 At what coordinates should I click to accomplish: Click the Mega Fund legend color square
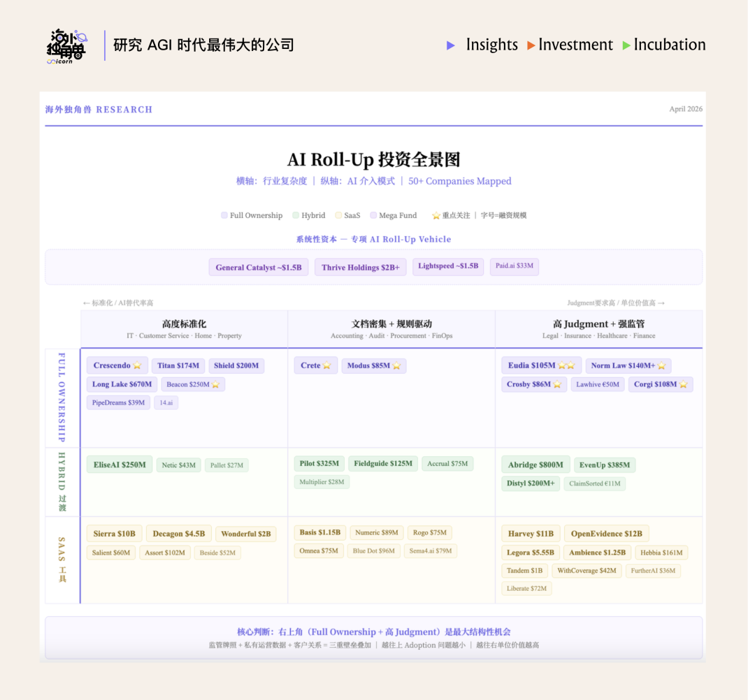(x=373, y=216)
